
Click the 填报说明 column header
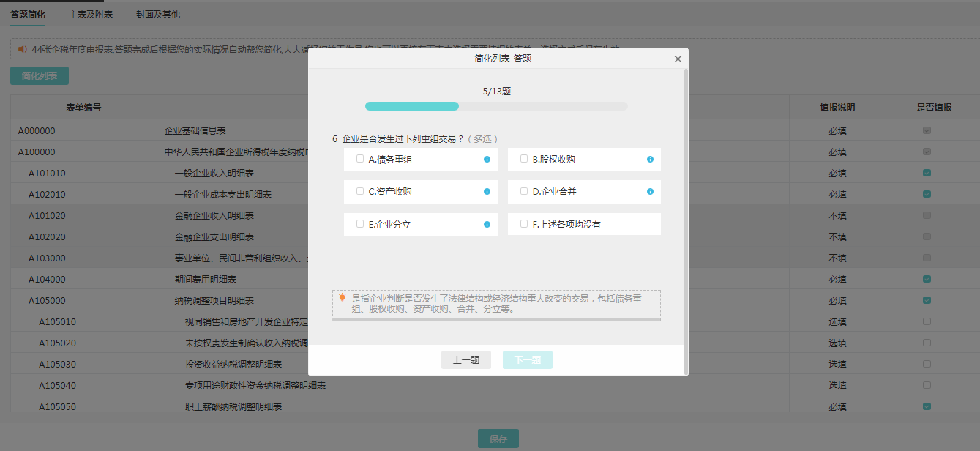pos(837,108)
